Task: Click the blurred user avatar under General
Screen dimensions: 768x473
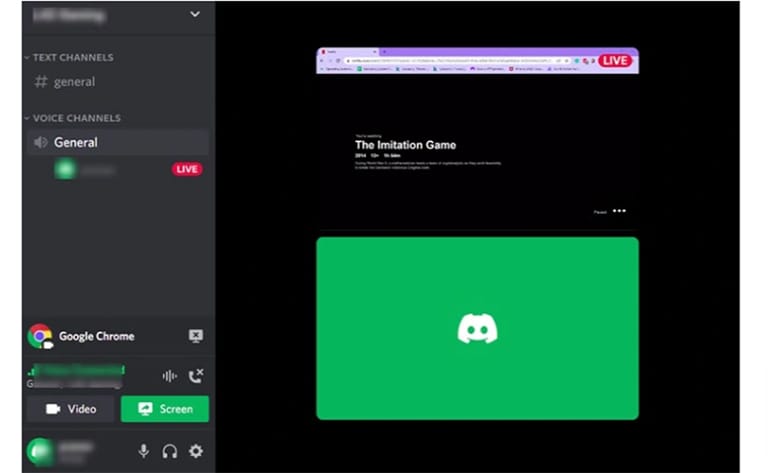Action: click(65, 169)
